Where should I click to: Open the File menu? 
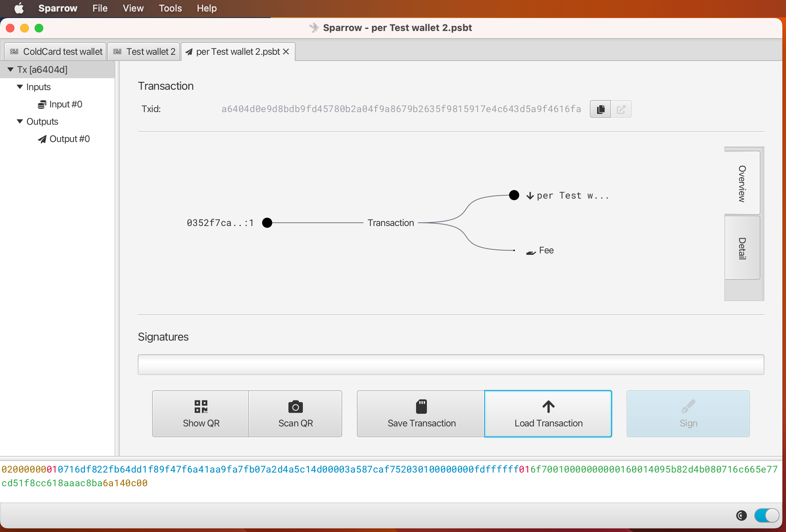(x=100, y=8)
